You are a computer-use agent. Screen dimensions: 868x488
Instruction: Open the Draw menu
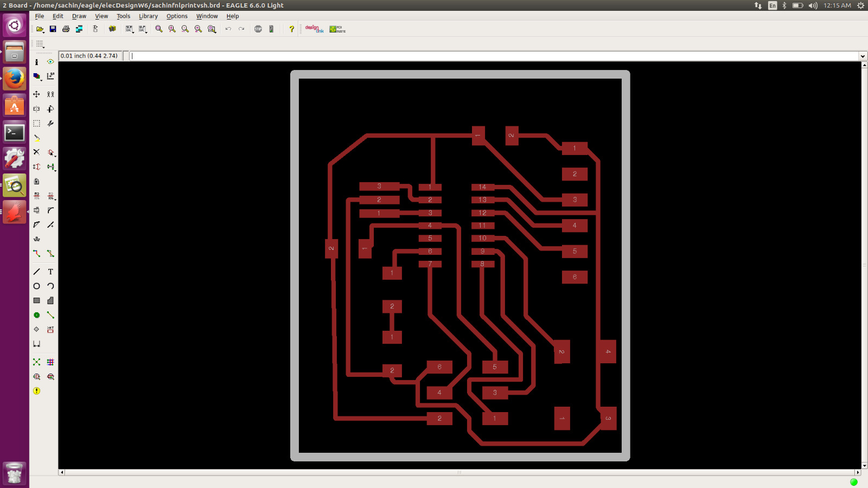click(79, 16)
